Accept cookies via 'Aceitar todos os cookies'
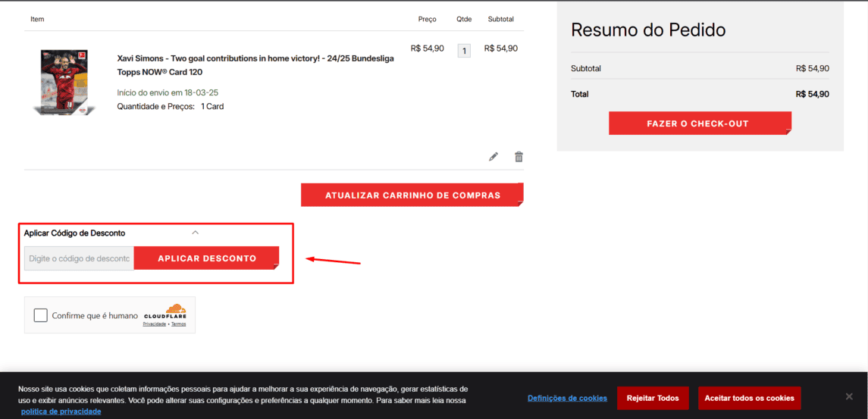The image size is (868, 419). coord(749,398)
